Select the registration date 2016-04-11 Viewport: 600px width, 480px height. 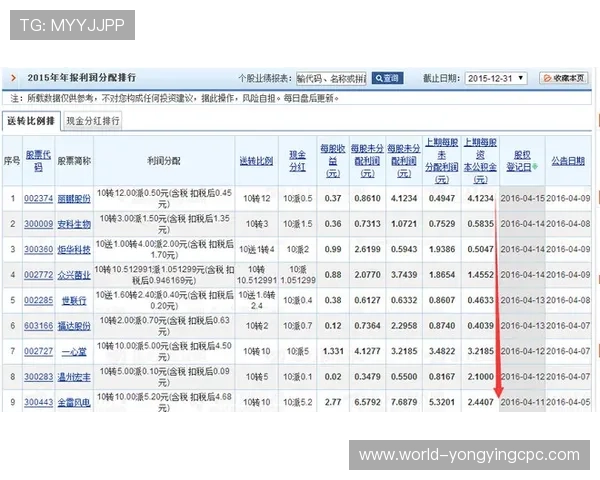(522, 402)
